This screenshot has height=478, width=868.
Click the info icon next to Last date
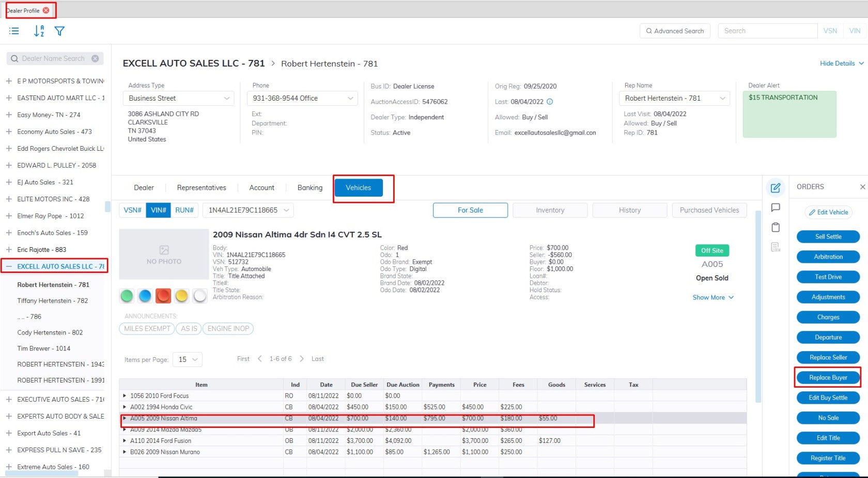[550, 102]
